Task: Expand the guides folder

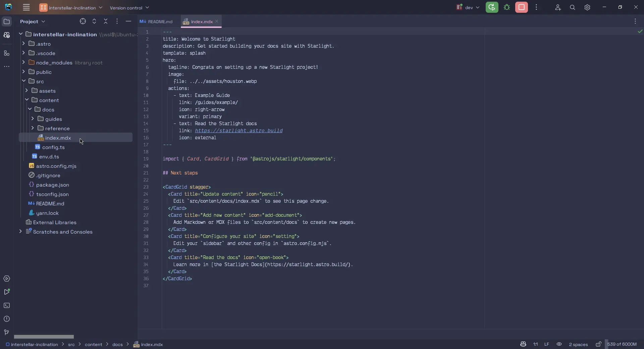Action: 33,119
